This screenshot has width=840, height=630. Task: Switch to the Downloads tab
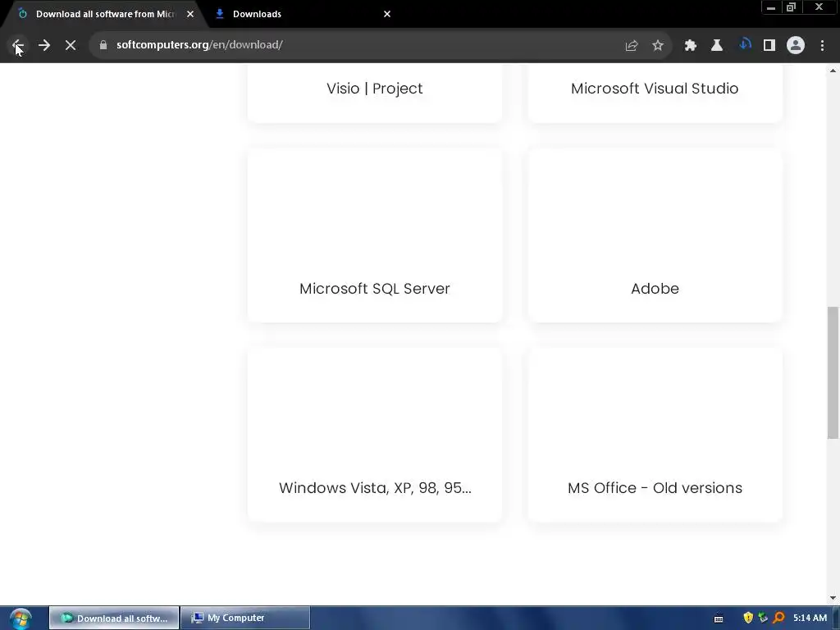point(304,14)
